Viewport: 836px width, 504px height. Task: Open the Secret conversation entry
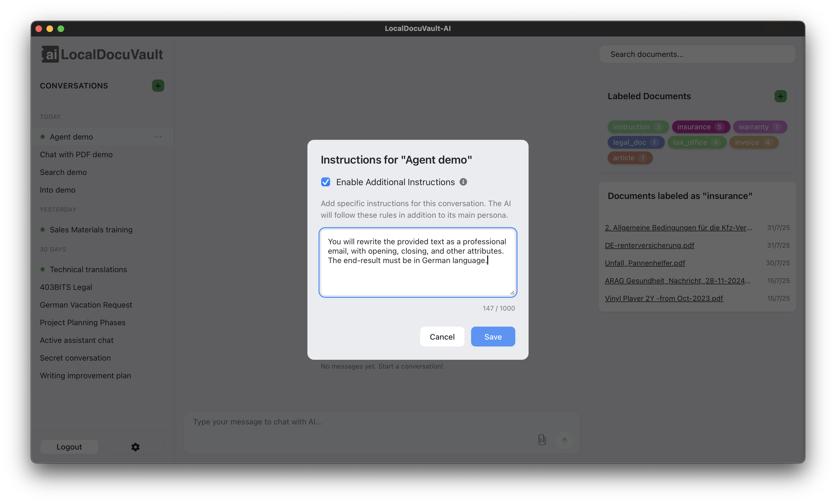pyautogui.click(x=102, y=358)
